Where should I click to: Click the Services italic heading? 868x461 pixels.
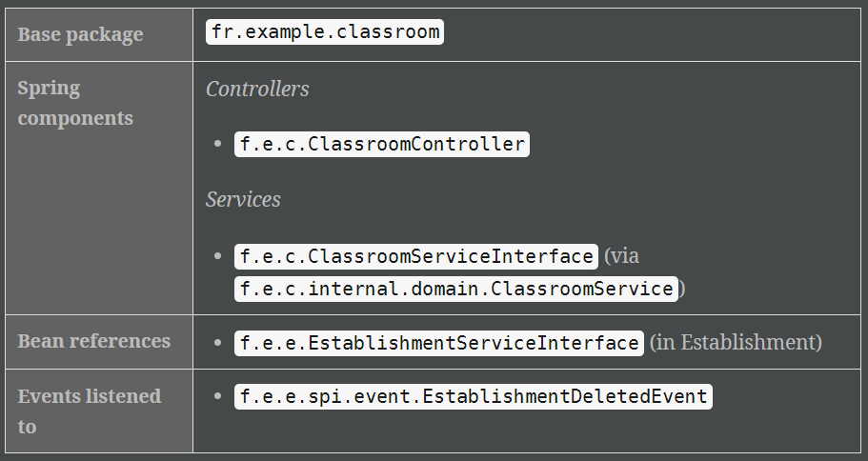pos(243,200)
